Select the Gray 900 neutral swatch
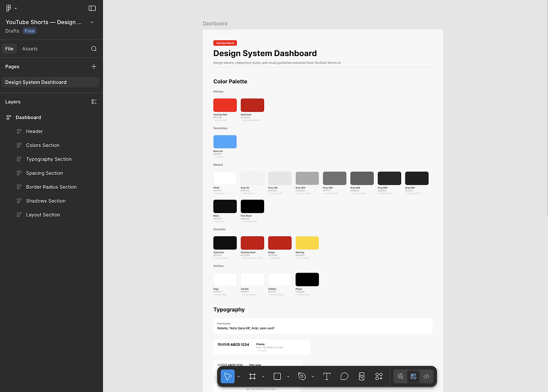The height and width of the screenshot is (392, 548). click(x=417, y=178)
